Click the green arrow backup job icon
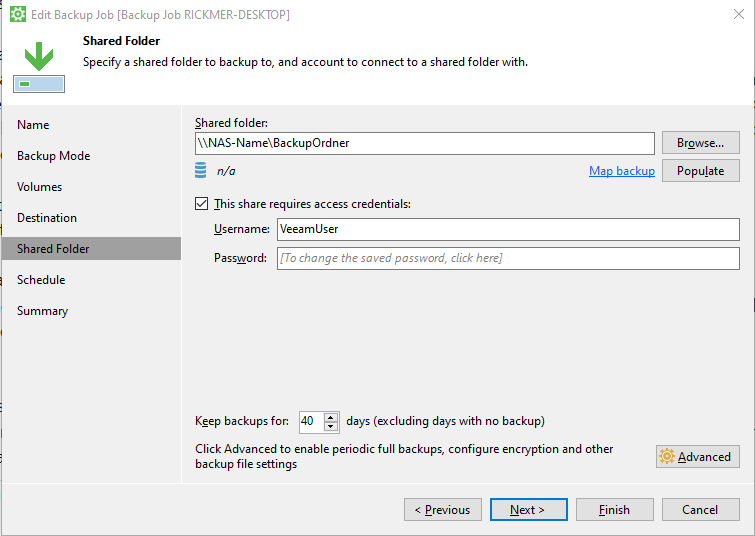Screen dimensions: 755x536 tap(39, 58)
